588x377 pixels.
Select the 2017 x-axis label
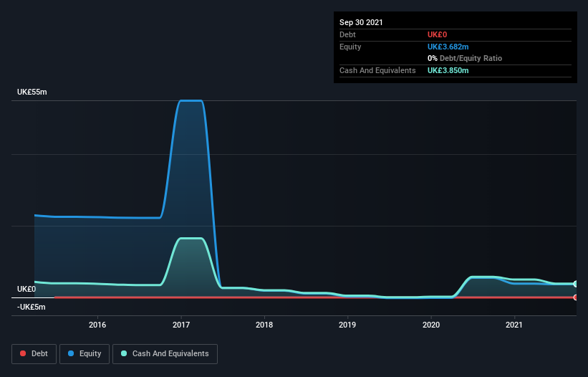pyautogui.click(x=181, y=325)
